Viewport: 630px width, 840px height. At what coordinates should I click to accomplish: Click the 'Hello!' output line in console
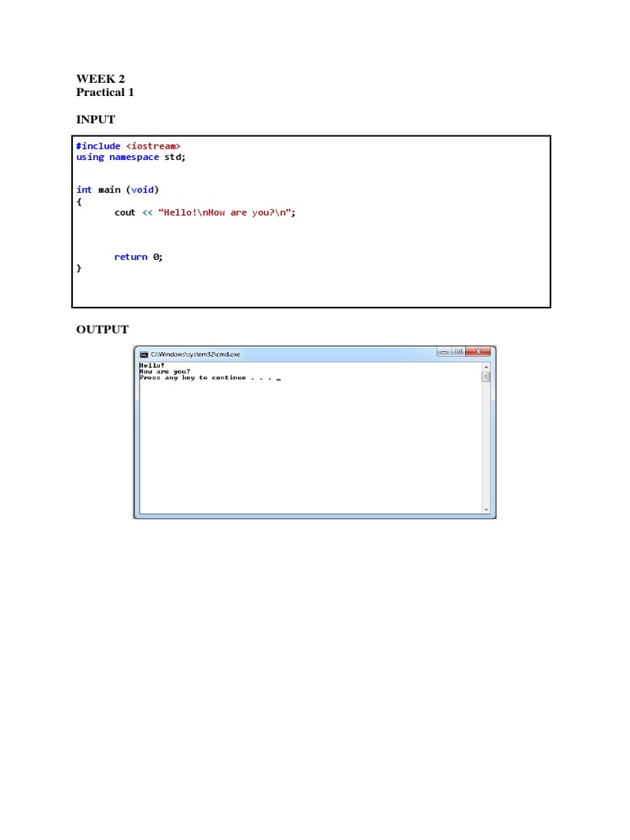pyautogui.click(x=152, y=365)
